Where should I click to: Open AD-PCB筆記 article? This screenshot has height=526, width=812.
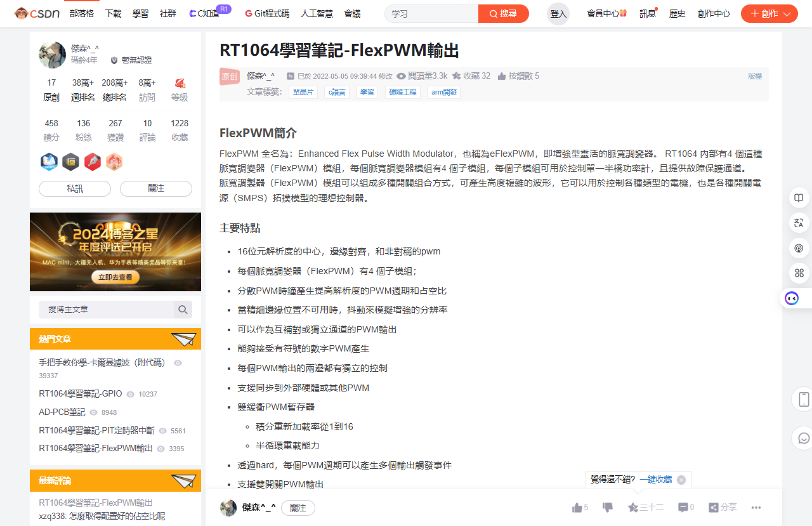tap(62, 412)
